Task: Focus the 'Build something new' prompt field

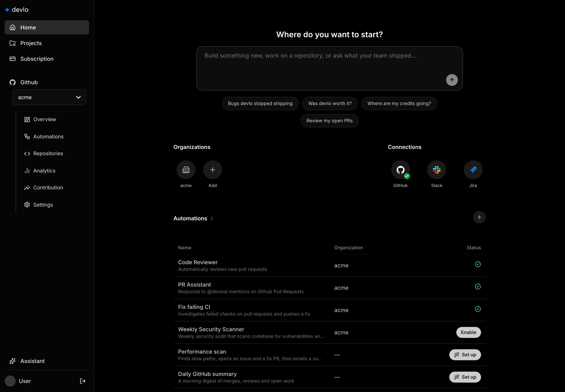Action: tap(329, 68)
